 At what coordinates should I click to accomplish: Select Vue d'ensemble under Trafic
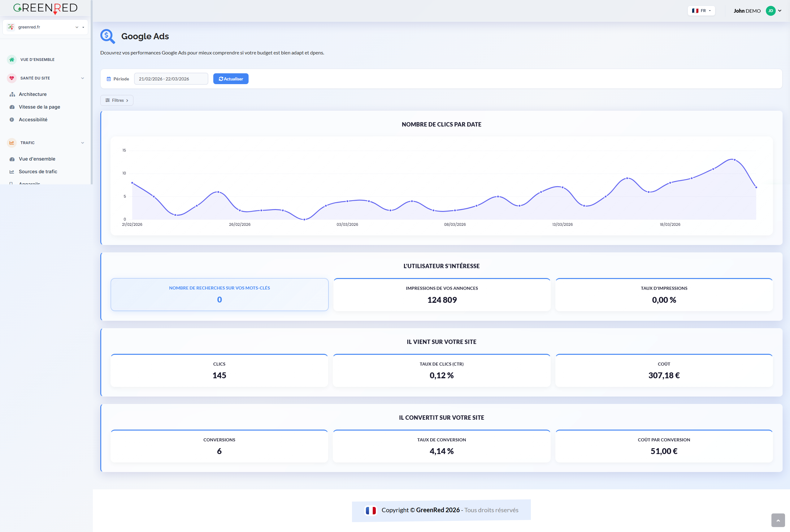[x=37, y=159]
